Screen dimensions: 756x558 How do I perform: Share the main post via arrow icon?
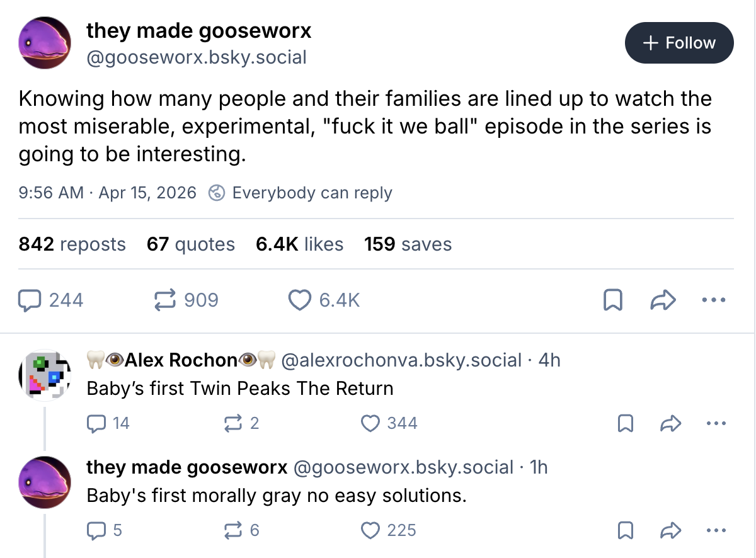[x=663, y=300]
